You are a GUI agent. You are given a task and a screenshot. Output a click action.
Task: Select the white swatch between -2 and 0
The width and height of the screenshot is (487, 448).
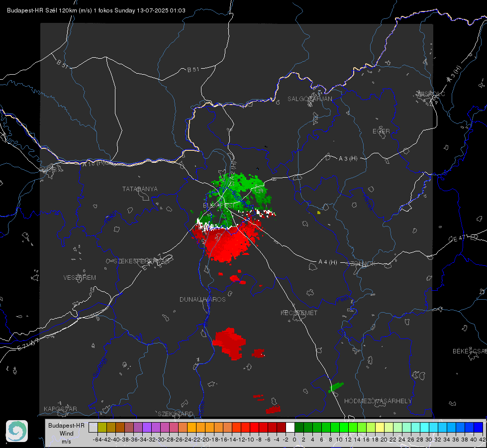coord(291,427)
